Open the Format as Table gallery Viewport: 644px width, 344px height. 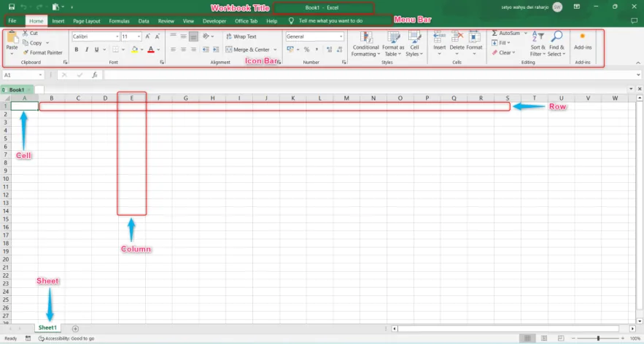point(393,44)
